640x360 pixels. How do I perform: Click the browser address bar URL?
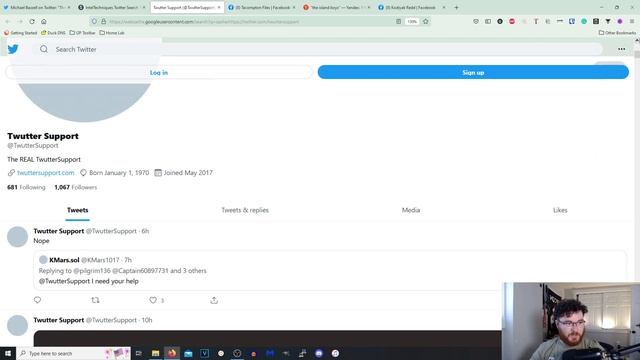[x=204, y=22]
